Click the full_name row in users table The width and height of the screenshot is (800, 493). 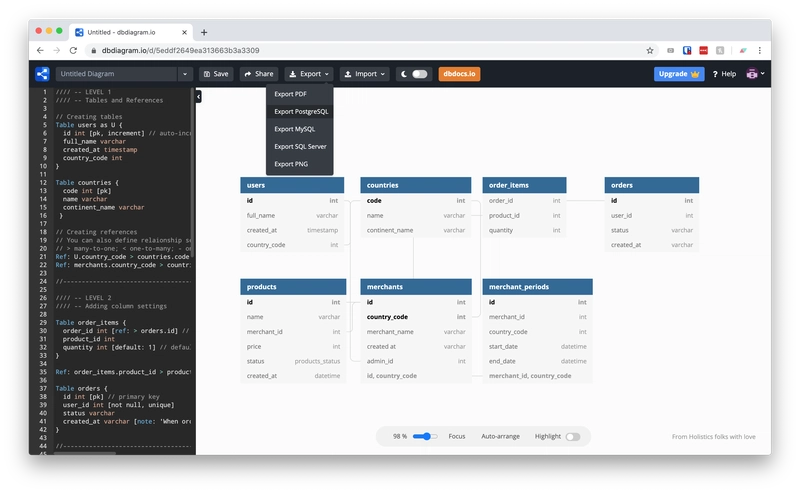coord(292,215)
